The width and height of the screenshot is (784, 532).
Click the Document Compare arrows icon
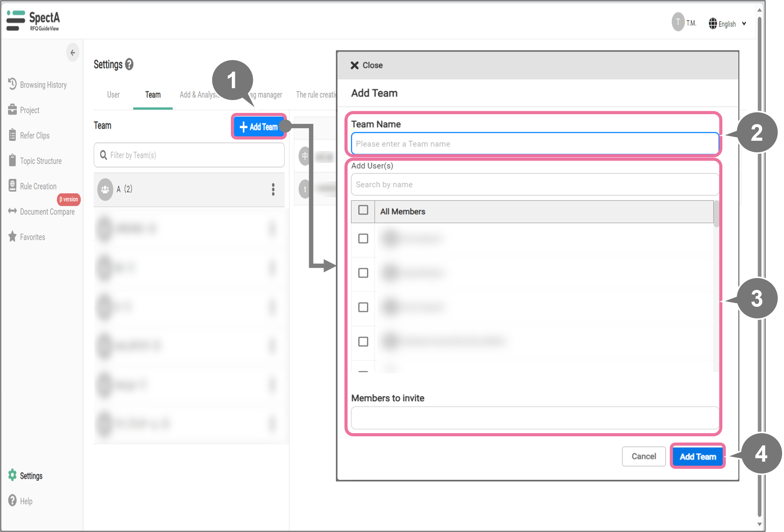12,211
